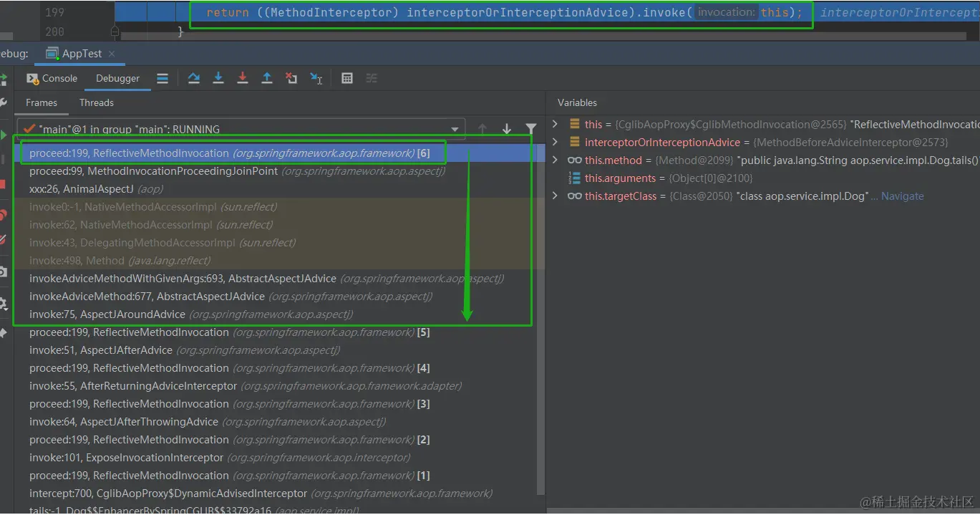The width and height of the screenshot is (980, 515).
Task: Expand the this.targetClass variable
Action: pos(555,196)
